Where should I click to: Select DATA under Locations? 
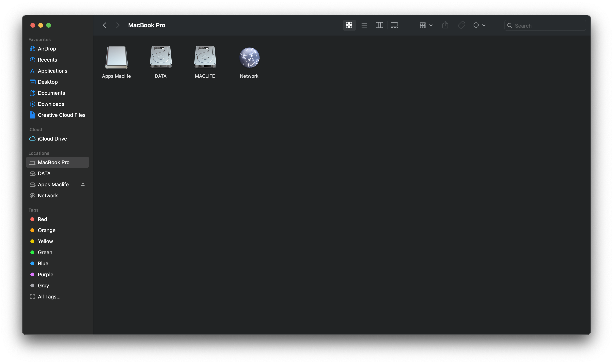click(x=44, y=174)
